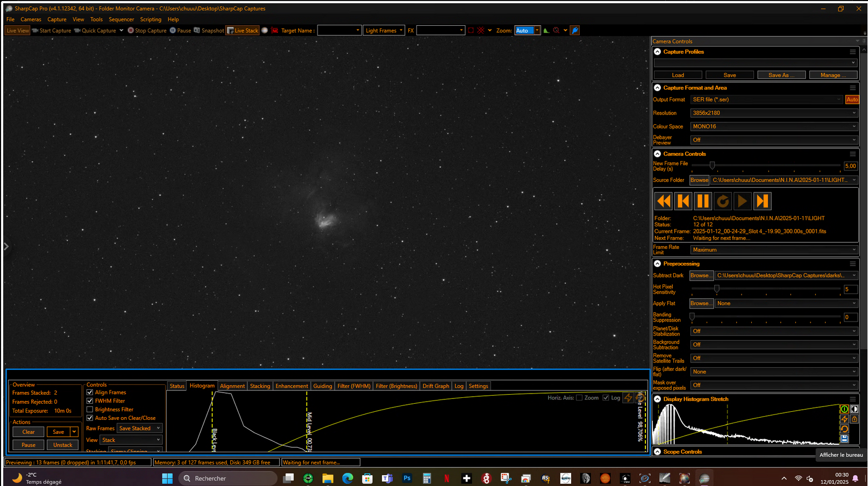The height and width of the screenshot is (486, 868).
Task: Skip to the next frame
Action: coord(763,201)
